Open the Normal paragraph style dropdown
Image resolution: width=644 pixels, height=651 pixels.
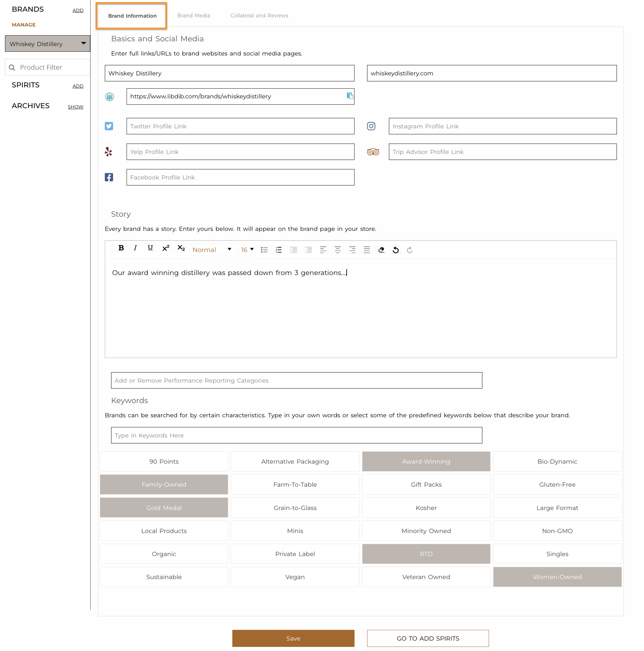point(212,250)
